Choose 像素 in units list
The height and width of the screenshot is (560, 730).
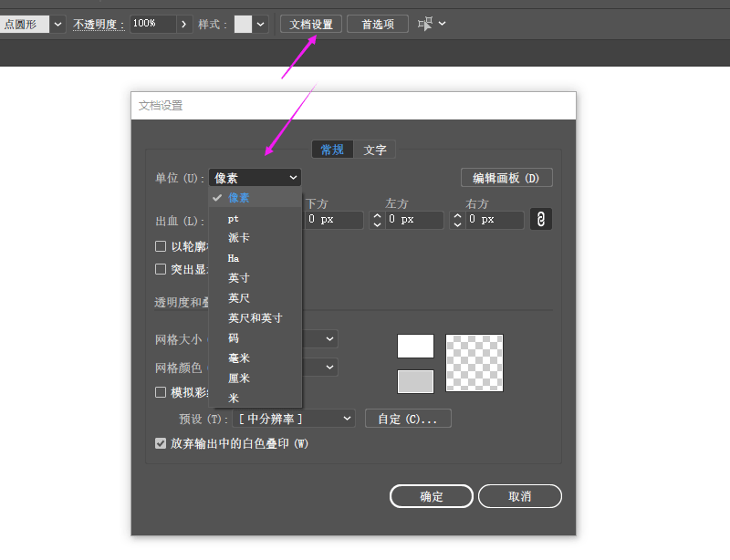pyautogui.click(x=255, y=198)
